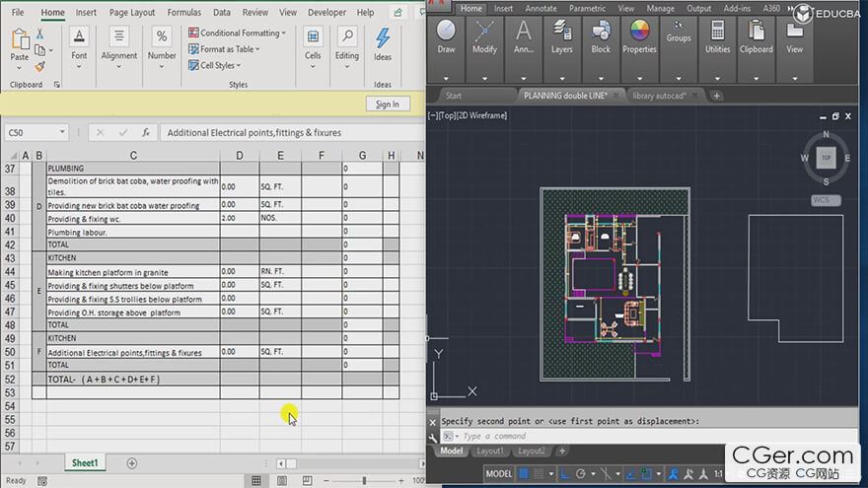Select the Format Painter brush icon
The width and height of the screenshot is (868, 488).
[x=39, y=66]
